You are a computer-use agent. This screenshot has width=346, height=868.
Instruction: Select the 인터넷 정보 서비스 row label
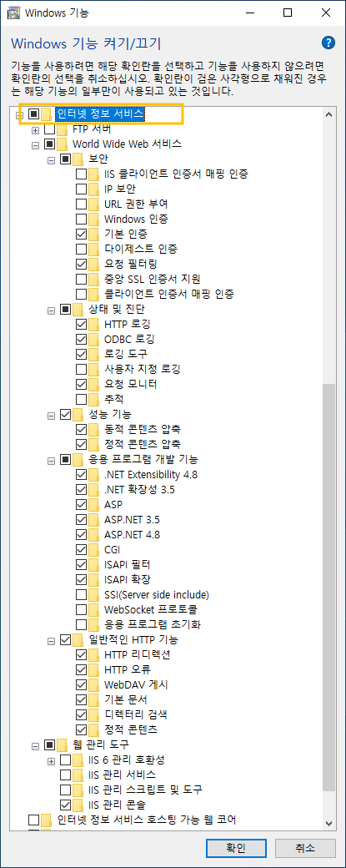click(x=100, y=114)
